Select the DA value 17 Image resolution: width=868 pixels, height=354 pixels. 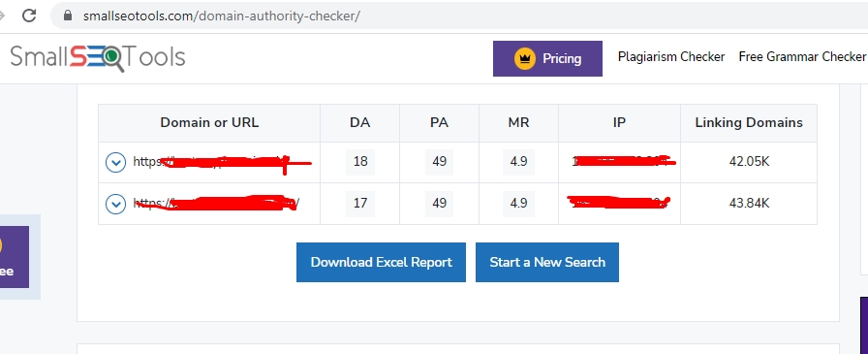coord(360,204)
